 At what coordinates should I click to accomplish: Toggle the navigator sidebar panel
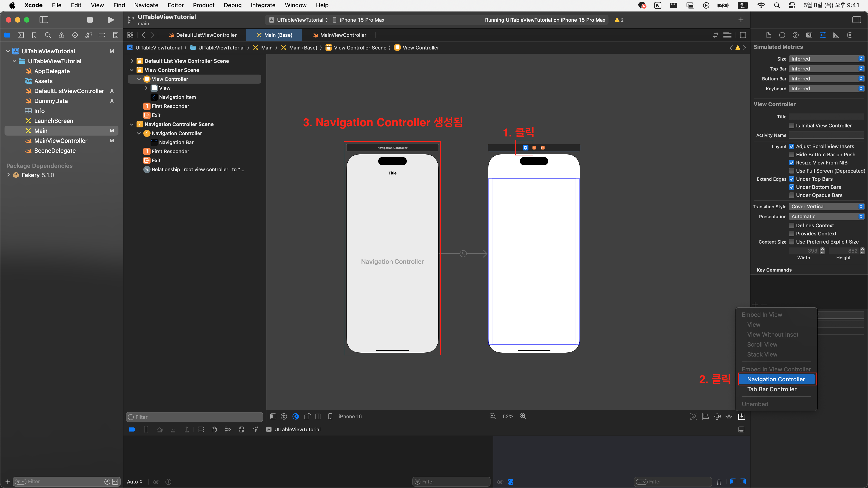(x=44, y=20)
